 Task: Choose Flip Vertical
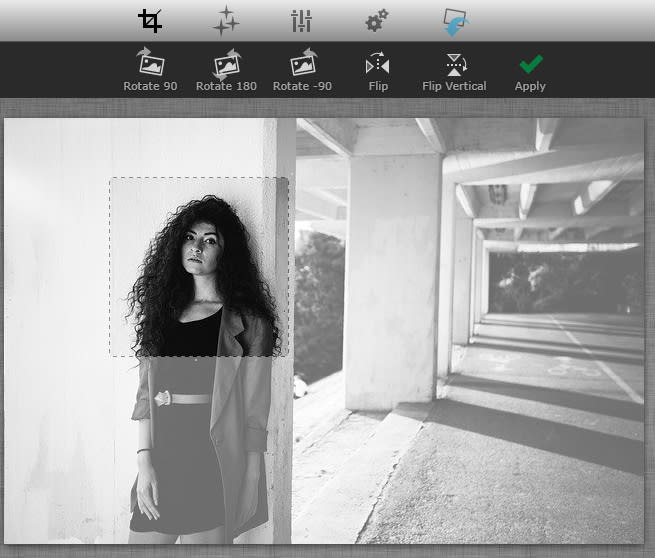(x=454, y=72)
